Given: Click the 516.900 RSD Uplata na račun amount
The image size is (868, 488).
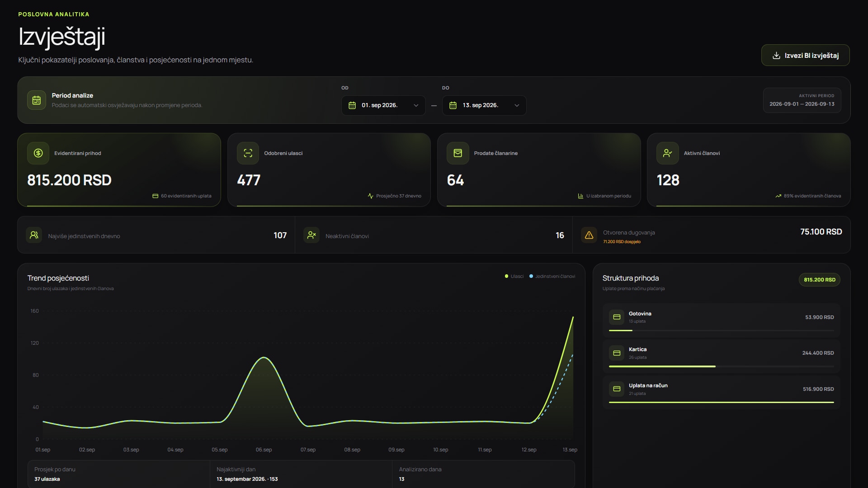Looking at the screenshot, I should pyautogui.click(x=818, y=389).
